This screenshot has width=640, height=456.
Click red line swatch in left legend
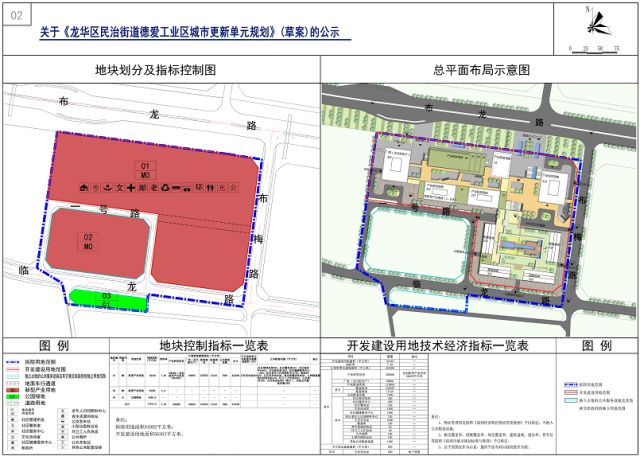[12, 369]
